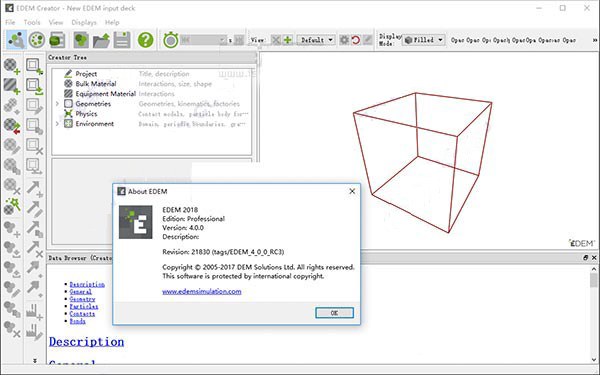
Task: Follow the Contacts link in Data Browser
Action: coord(82,313)
